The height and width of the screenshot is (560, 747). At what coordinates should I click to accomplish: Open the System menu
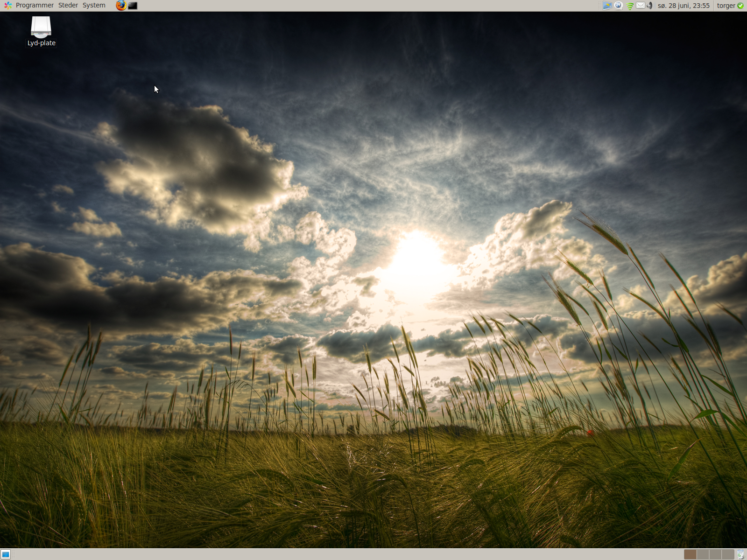[x=94, y=6]
